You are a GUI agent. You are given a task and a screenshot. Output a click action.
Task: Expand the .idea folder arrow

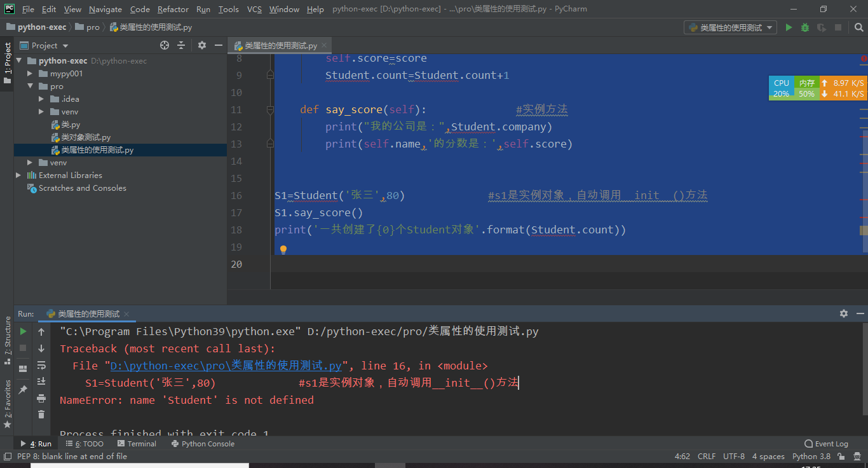[x=41, y=99]
